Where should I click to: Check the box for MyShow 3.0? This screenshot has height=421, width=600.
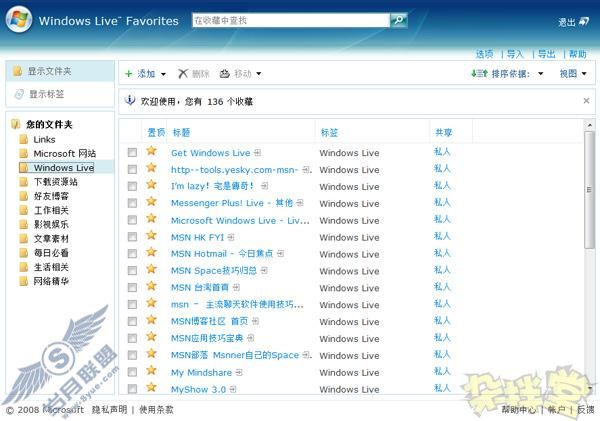(132, 389)
